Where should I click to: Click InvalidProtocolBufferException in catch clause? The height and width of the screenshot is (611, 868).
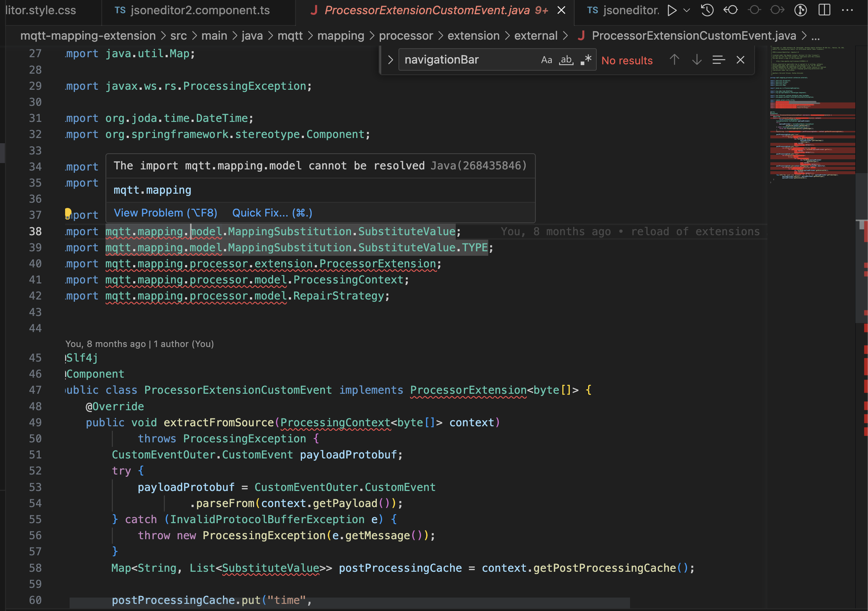pyautogui.click(x=267, y=519)
